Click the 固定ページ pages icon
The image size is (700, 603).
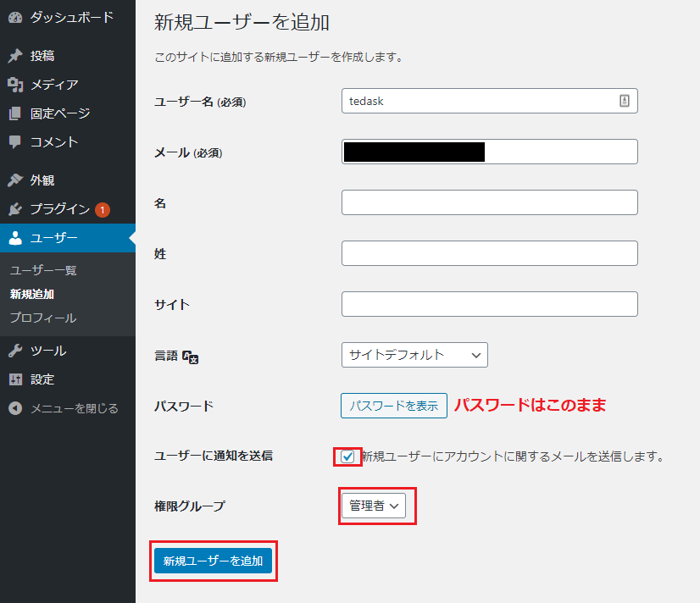point(15,113)
